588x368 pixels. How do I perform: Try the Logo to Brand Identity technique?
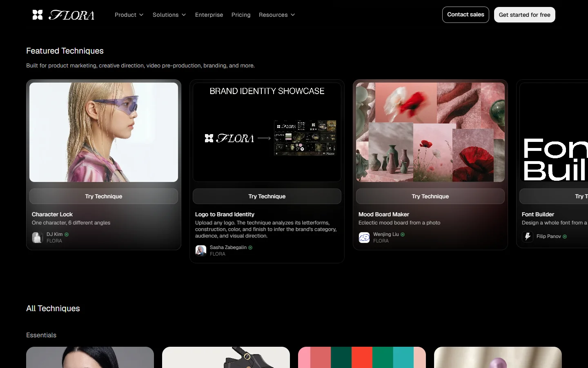click(267, 196)
